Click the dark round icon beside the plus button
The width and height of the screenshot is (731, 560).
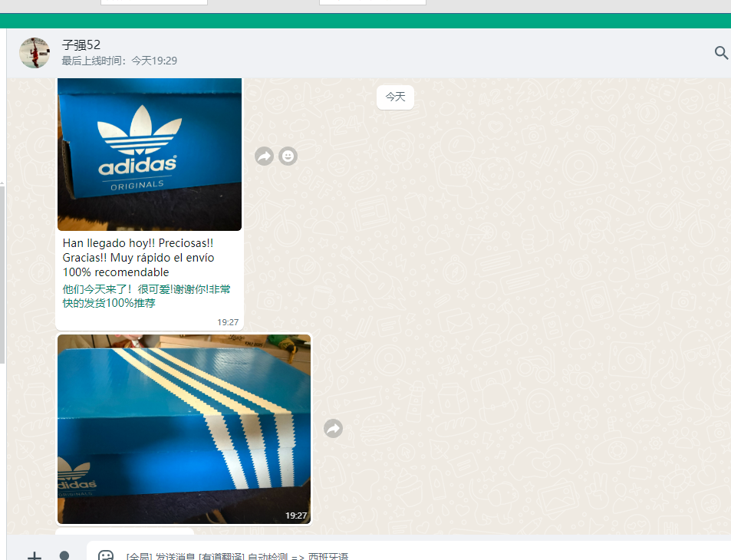pos(64,555)
